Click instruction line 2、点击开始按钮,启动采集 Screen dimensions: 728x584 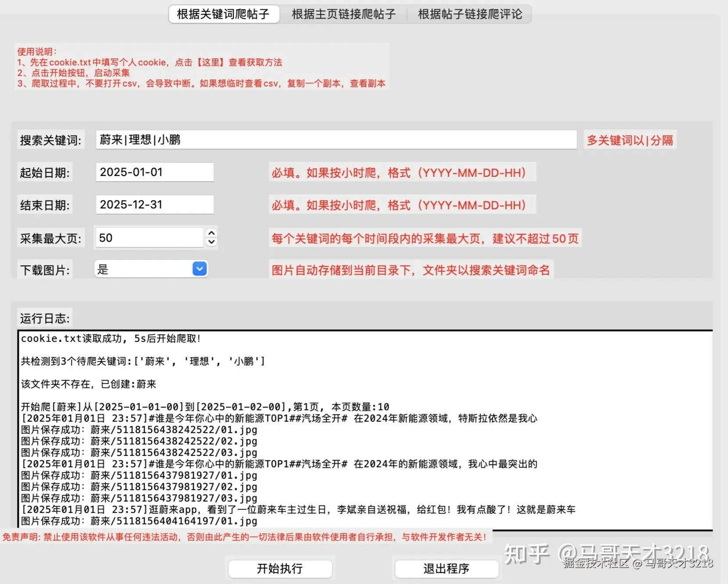(x=74, y=73)
